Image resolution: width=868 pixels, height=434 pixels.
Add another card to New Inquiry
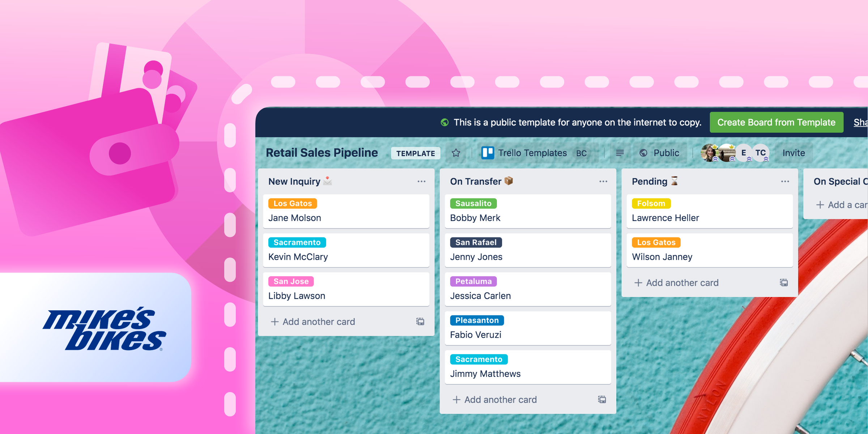(x=313, y=322)
